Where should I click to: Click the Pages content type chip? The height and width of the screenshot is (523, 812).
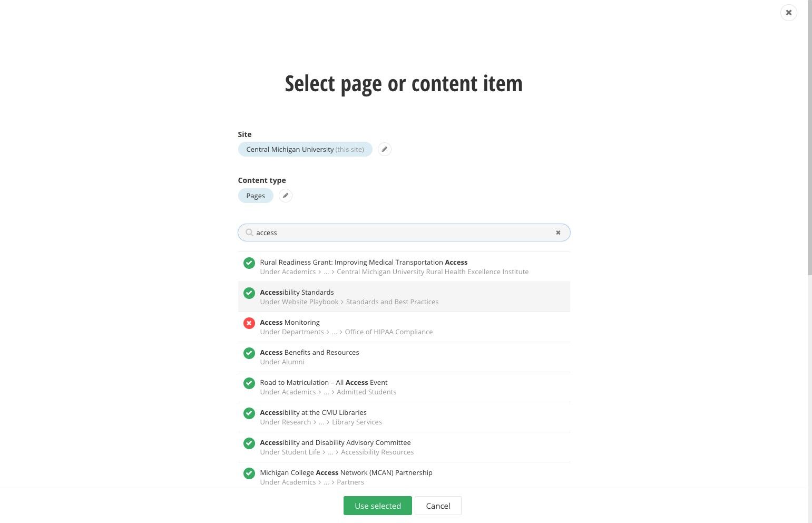(x=256, y=196)
